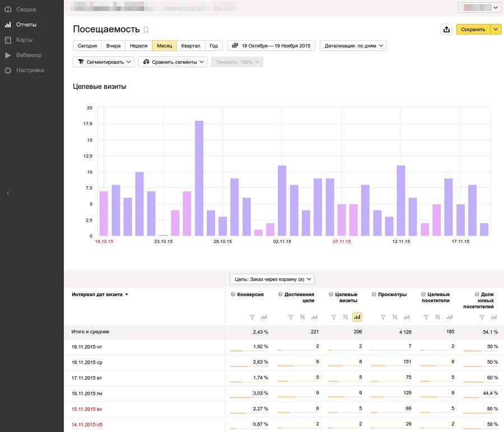Click filter icon under Целевые посетители
This screenshot has height=432, width=504.
click(x=426, y=317)
